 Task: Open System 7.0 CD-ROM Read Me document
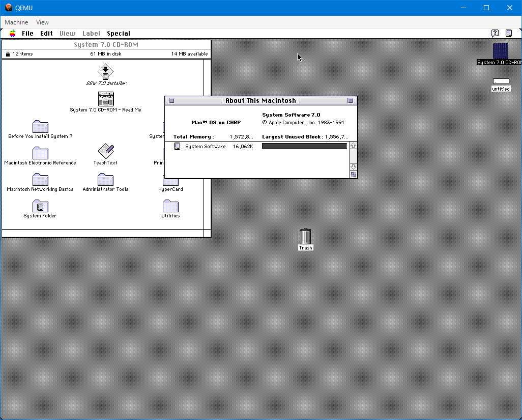point(105,99)
